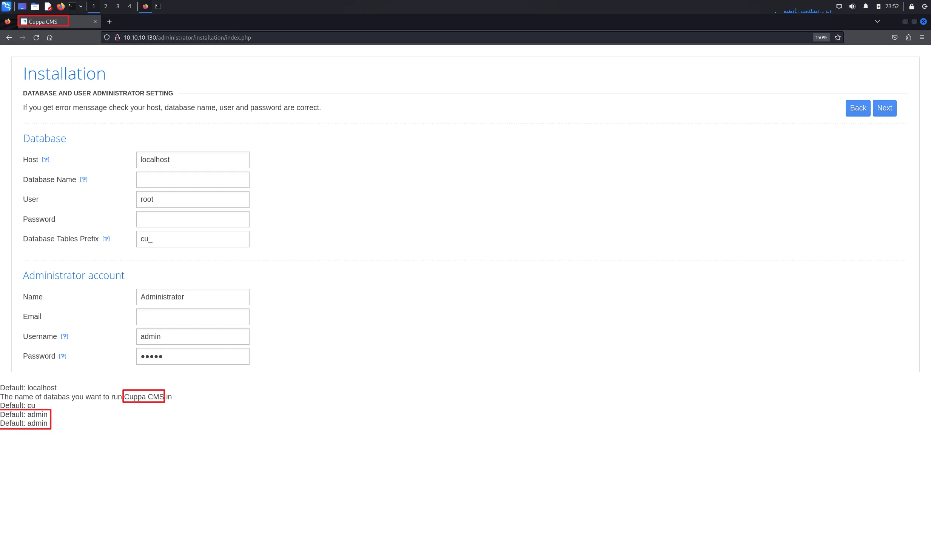Click Database Name help icon
931x560 pixels.
coord(84,180)
